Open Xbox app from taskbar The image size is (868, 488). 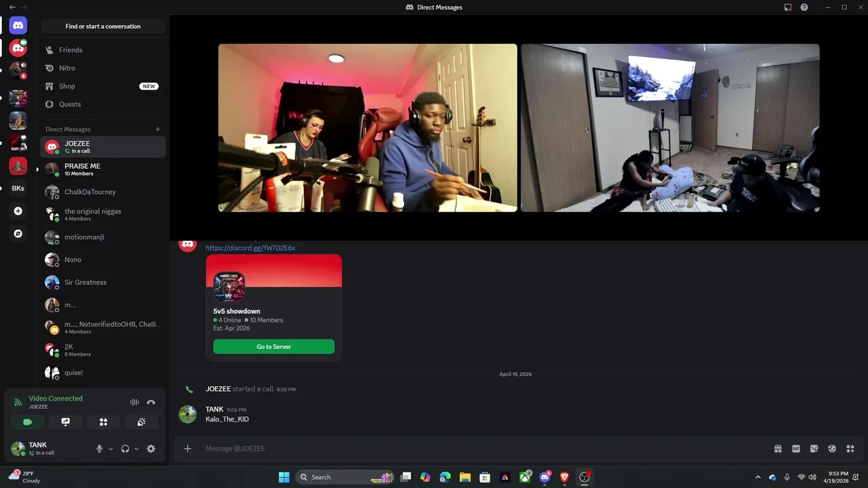(x=525, y=477)
